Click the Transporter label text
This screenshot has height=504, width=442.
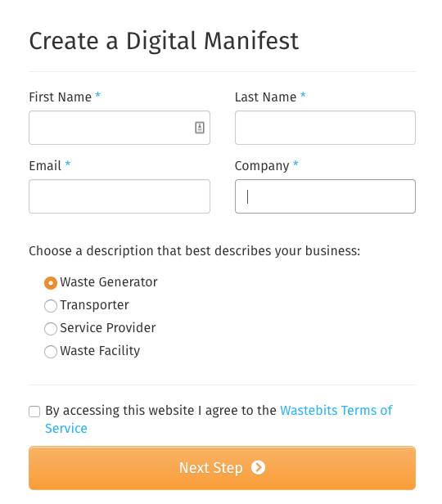[x=94, y=305]
